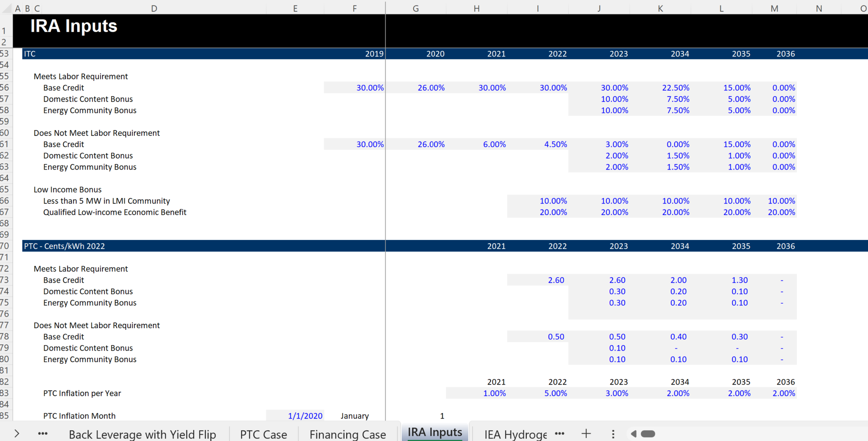Select the 2.60 Base Credit cell under 2022
The image size is (868, 441).
tap(556, 280)
